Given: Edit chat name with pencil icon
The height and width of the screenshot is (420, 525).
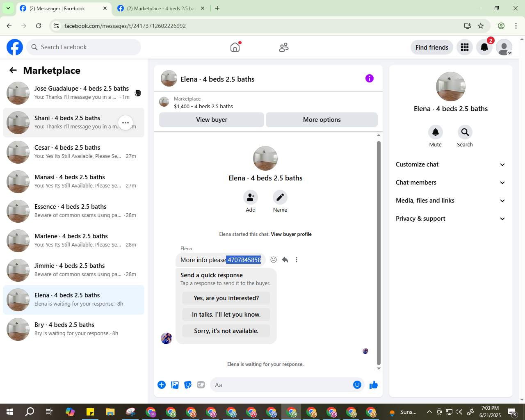Looking at the screenshot, I should pyautogui.click(x=280, y=197).
